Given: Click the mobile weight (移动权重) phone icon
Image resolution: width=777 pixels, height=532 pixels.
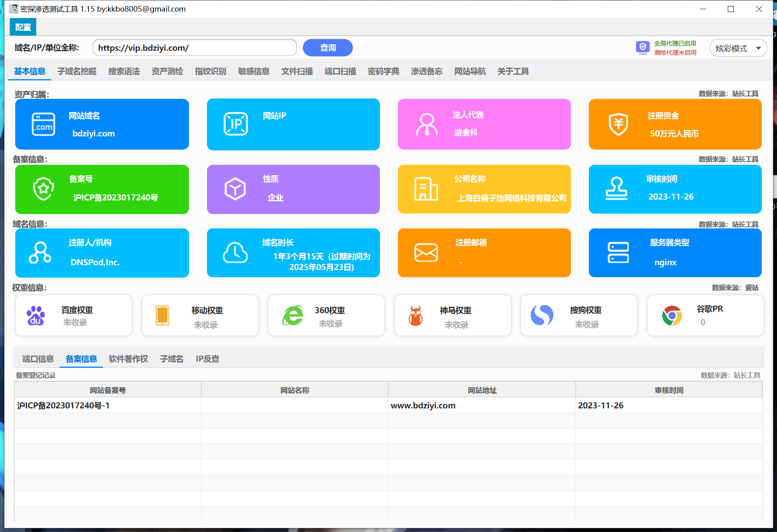Looking at the screenshot, I should tap(162, 316).
